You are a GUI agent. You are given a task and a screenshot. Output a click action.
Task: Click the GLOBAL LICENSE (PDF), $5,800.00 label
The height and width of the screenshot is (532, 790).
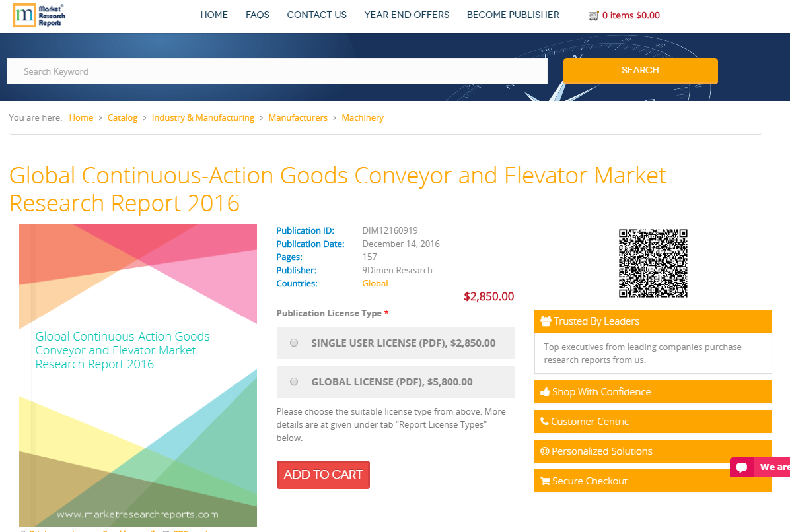tap(392, 382)
